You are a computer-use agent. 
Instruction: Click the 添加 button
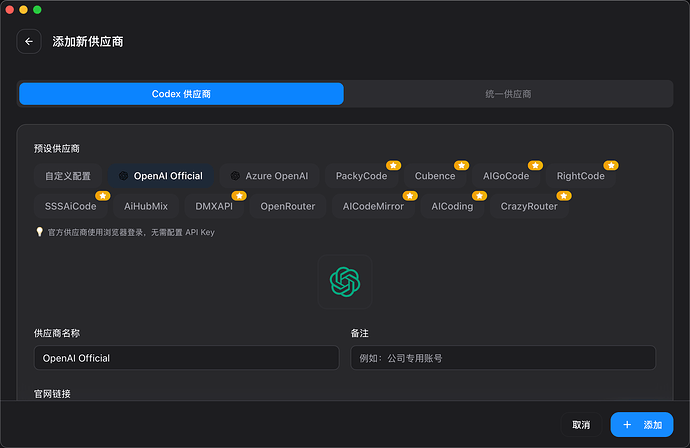pos(642,425)
